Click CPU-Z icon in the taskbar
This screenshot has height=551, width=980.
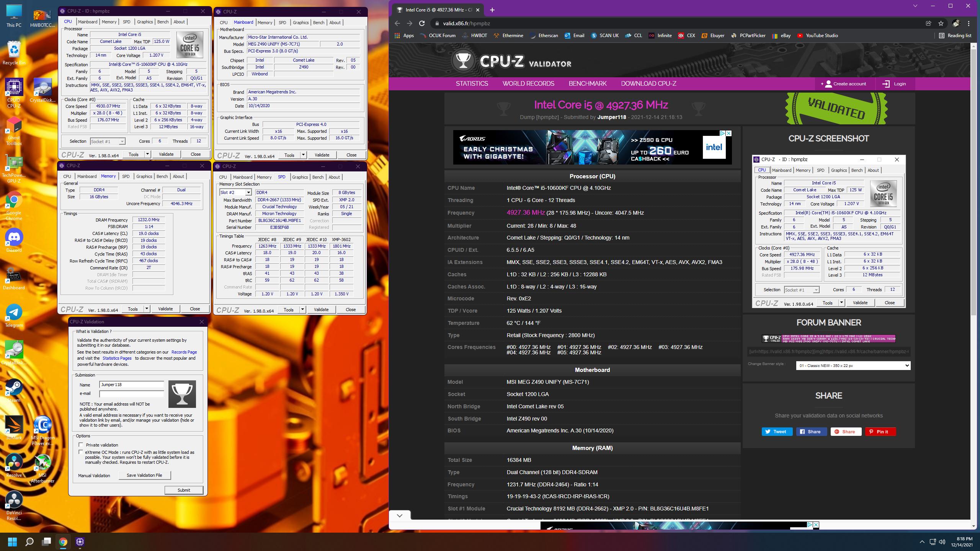pyautogui.click(x=80, y=541)
